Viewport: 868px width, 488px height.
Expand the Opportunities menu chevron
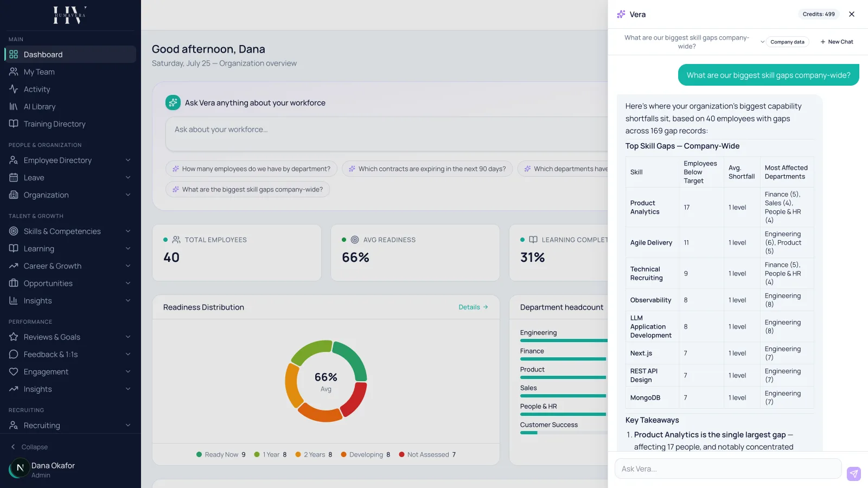[128, 283]
